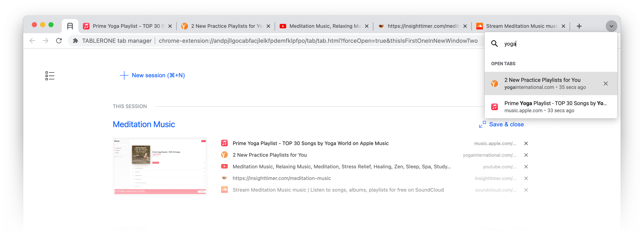Open the Tablerone pinned tab icon

[x=70, y=26]
